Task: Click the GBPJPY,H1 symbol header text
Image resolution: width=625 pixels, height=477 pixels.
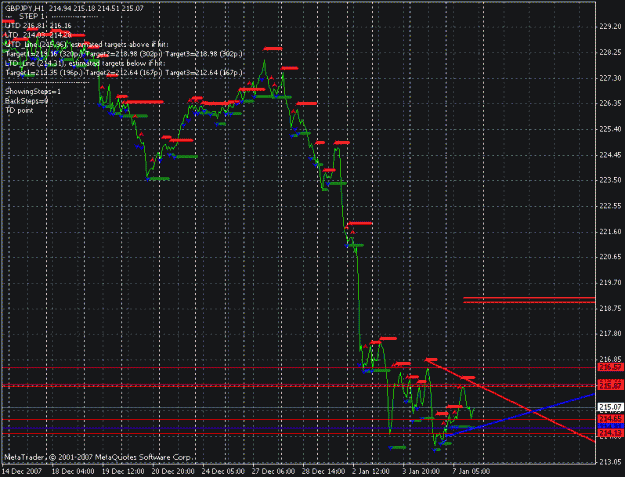Action: [x=24, y=8]
